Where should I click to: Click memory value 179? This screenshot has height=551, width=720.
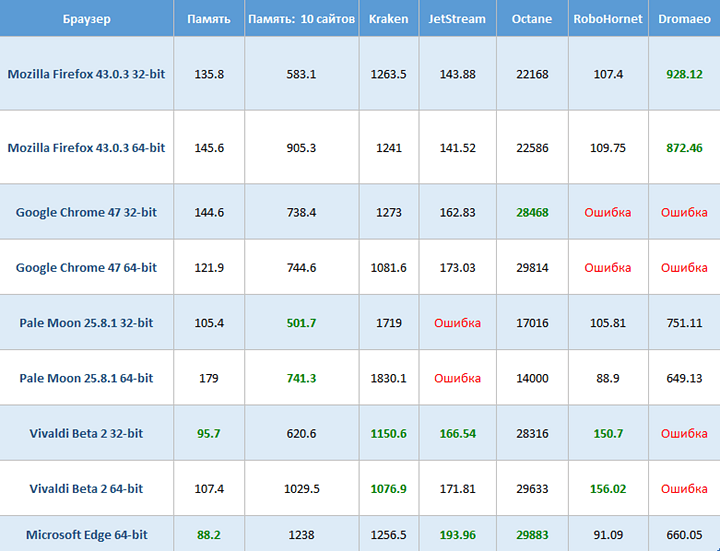tap(209, 378)
